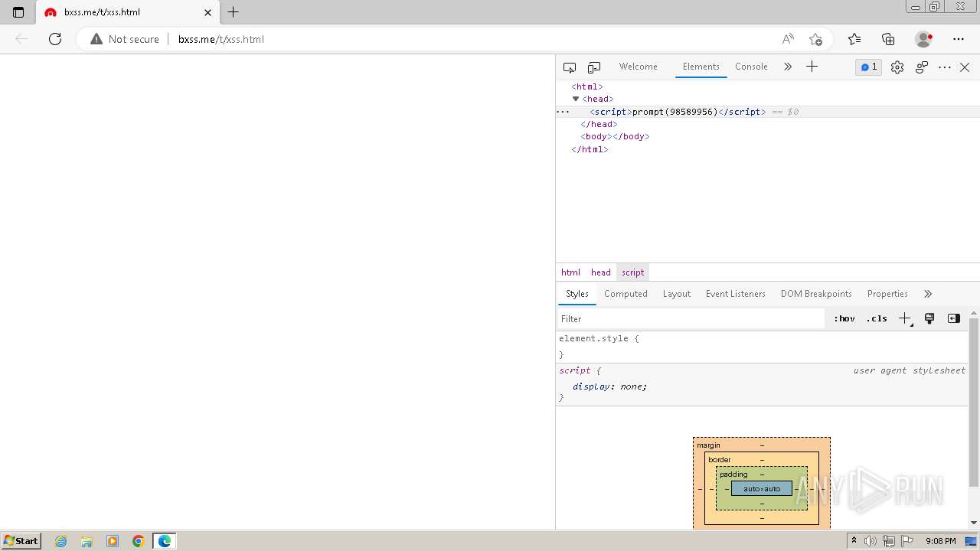The height and width of the screenshot is (551, 980).
Task: Click the address bar URL bxss.me/t/xss.html
Action: [221, 39]
